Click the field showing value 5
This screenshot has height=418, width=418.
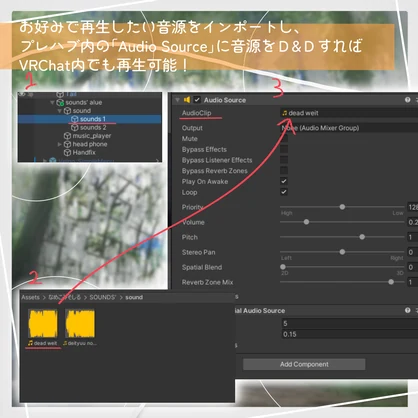point(350,323)
